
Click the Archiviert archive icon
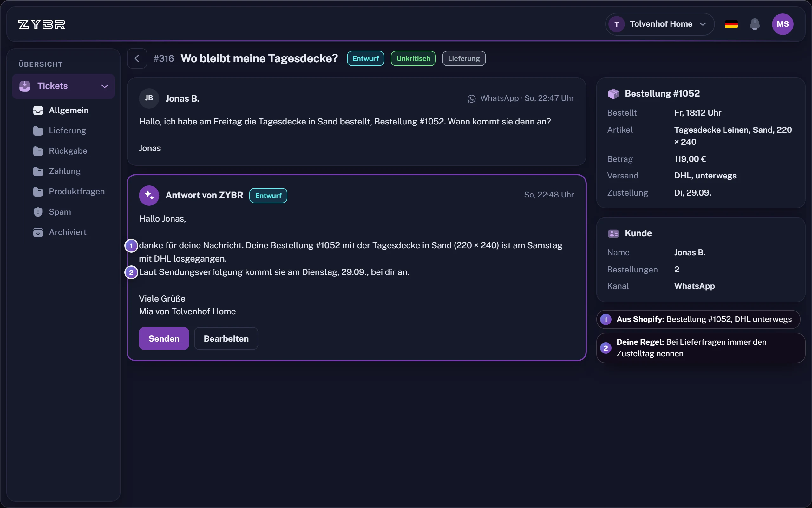click(38, 232)
